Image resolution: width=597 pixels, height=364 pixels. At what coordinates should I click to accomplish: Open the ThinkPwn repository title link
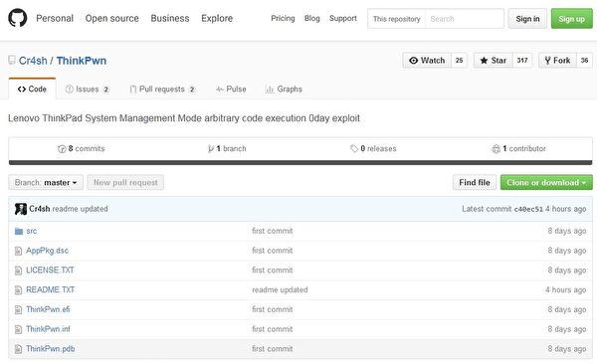(x=82, y=61)
